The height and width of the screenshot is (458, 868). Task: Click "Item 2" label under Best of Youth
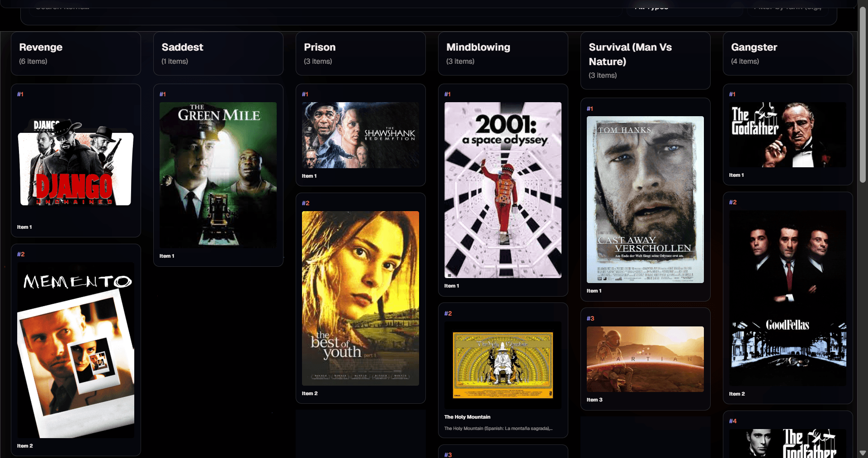click(310, 393)
